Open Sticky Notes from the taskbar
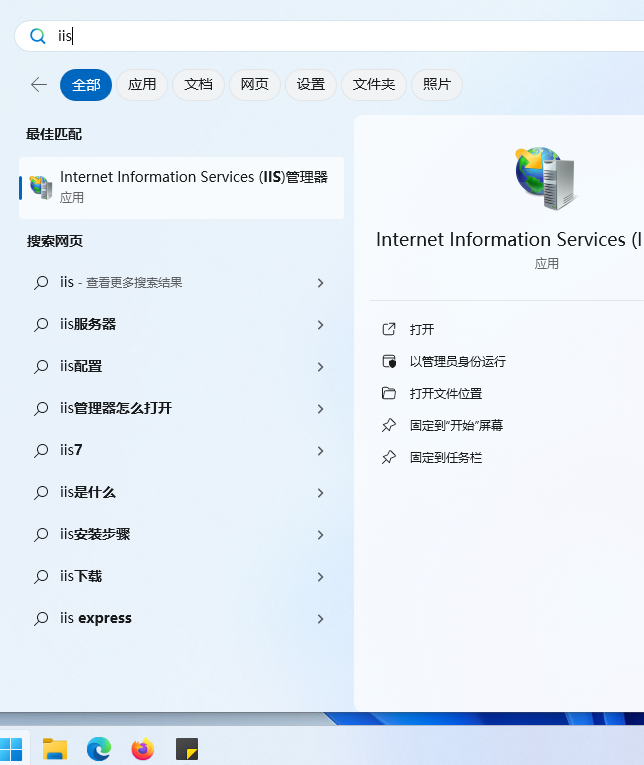644x765 pixels. tap(187, 749)
